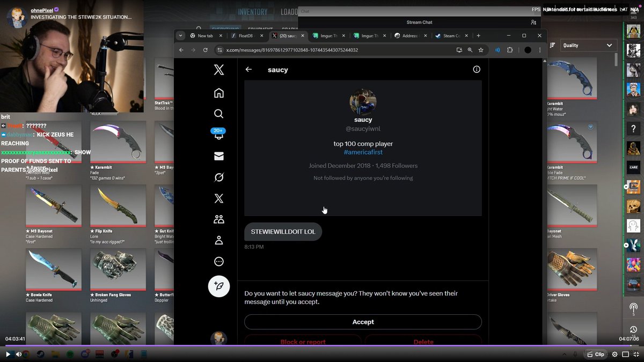Open Profile person icon in sidebar

coord(218,240)
